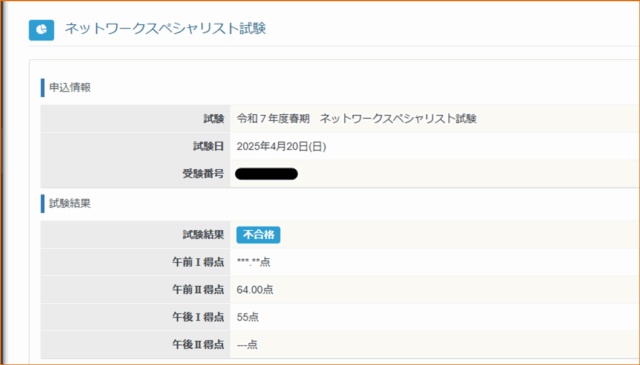Click the exam date 2025年4月20日(日)
640x365 pixels.
tap(281, 146)
